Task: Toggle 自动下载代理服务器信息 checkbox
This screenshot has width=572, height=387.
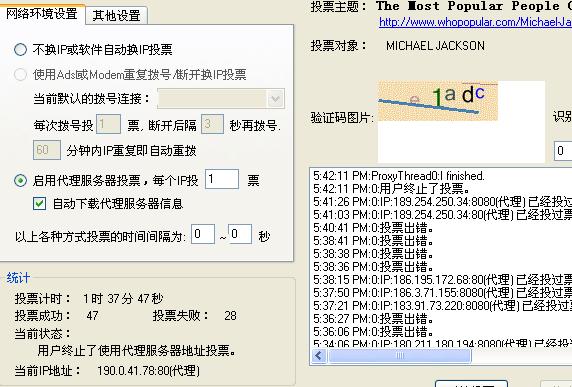Action: coord(39,204)
